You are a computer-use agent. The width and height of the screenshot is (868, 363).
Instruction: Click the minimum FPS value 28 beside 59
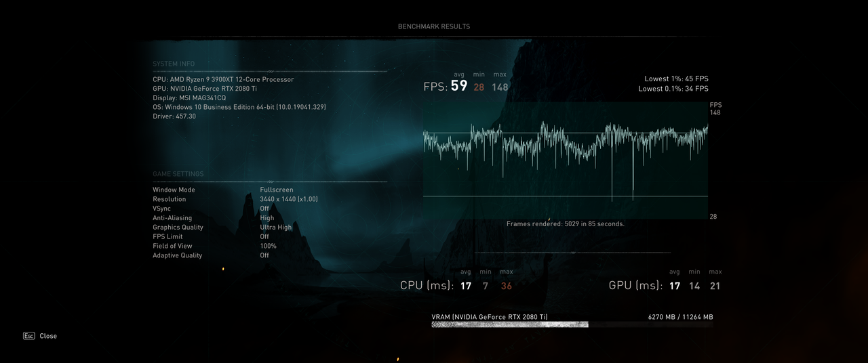click(x=479, y=87)
